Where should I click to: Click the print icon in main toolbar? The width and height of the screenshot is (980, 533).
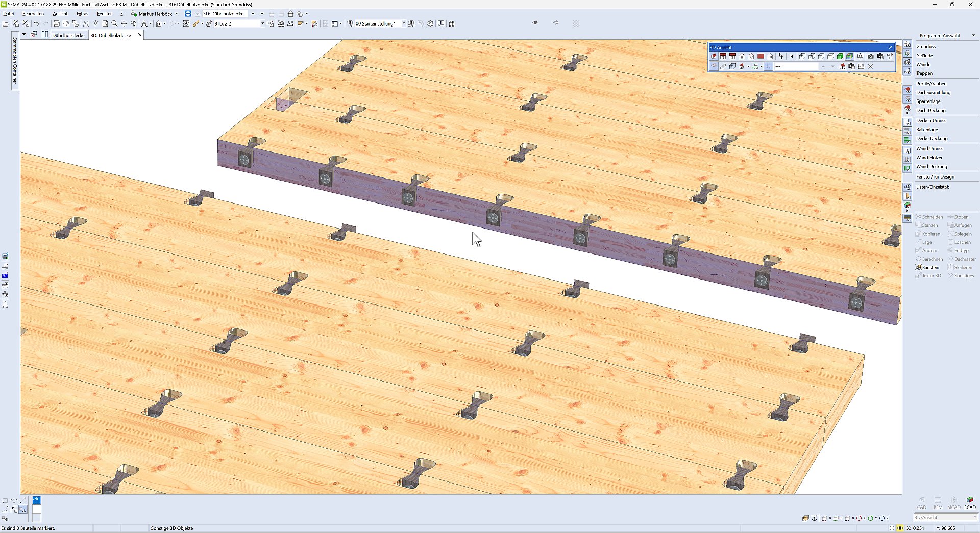pyautogui.click(x=57, y=23)
